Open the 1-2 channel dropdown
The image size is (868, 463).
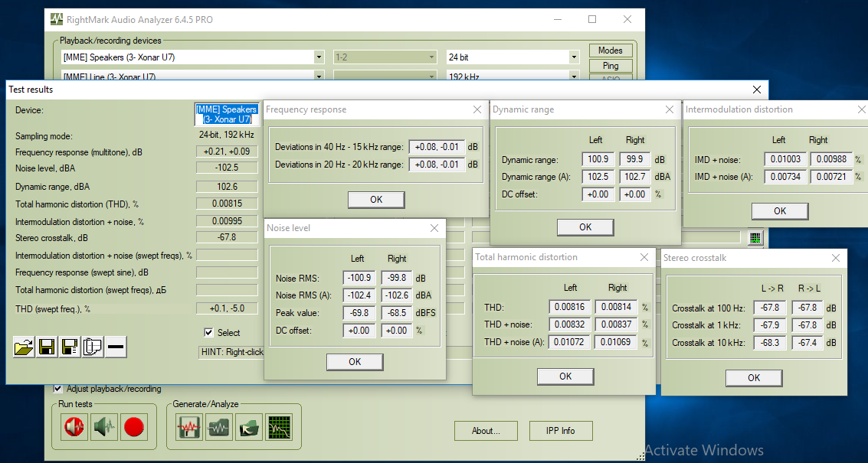click(432, 57)
